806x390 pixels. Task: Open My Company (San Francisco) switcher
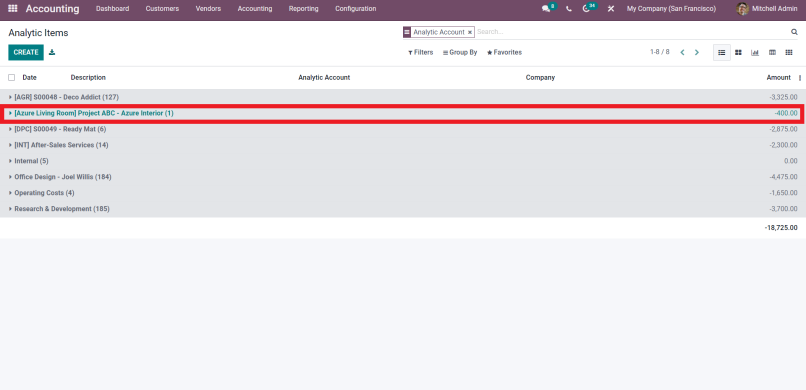[x=671, y=9]
